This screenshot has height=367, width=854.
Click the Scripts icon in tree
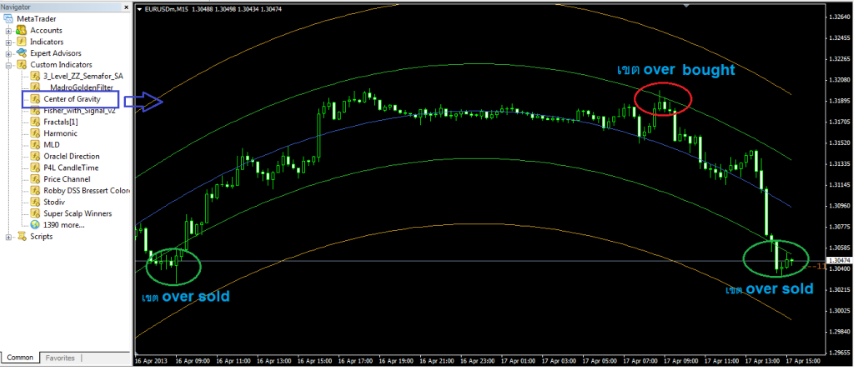[22, 236]
